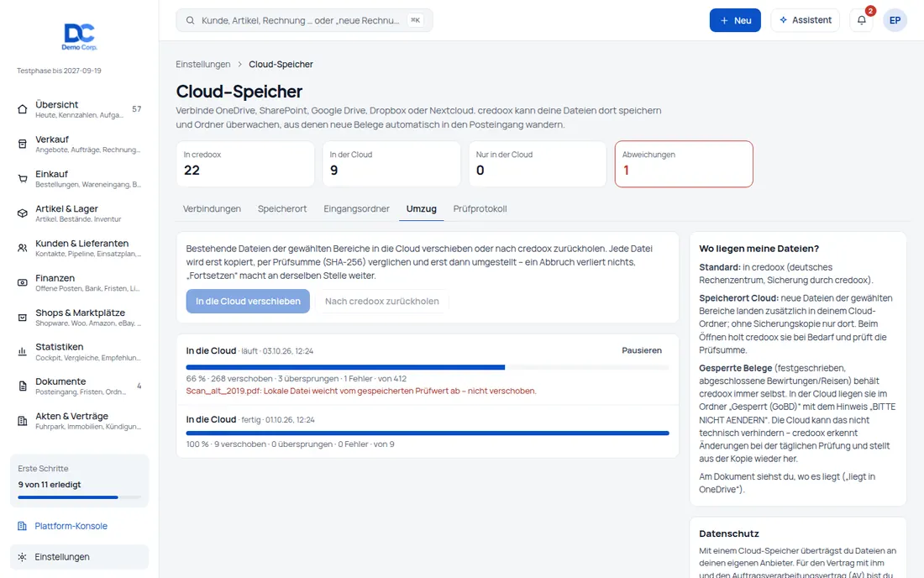Select the Umzug tab
Image resolution: width=924 pixels, height=578 pixels.
click(422, 208)
